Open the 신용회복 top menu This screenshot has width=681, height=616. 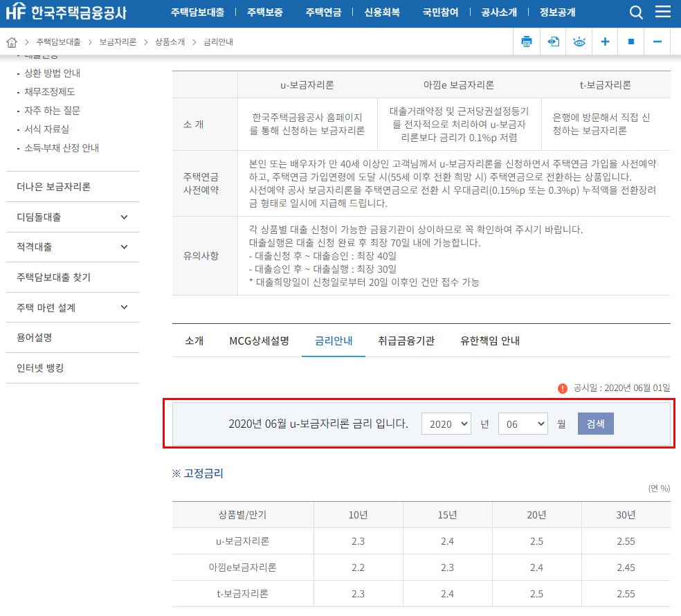[x=382, y=12]
